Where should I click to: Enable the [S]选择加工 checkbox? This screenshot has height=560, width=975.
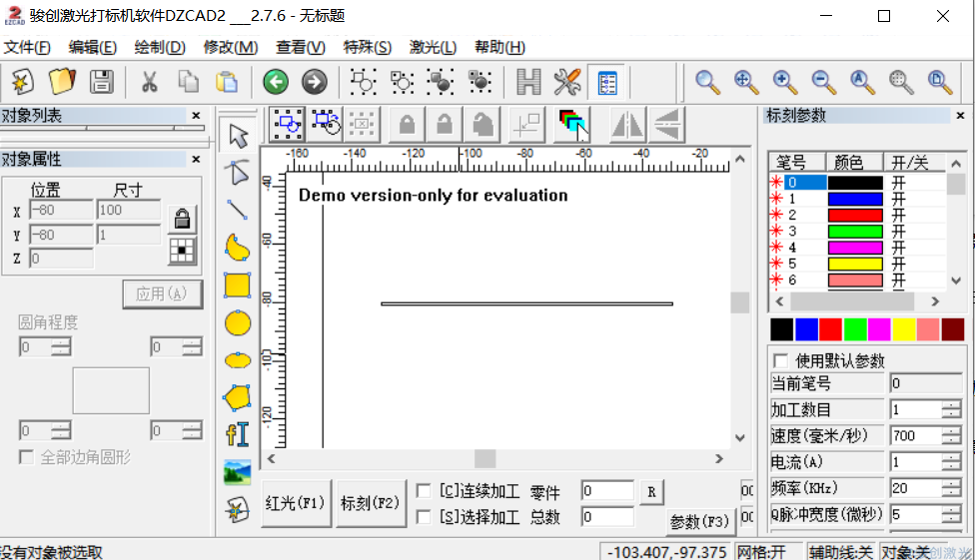(x=424, y=517)
